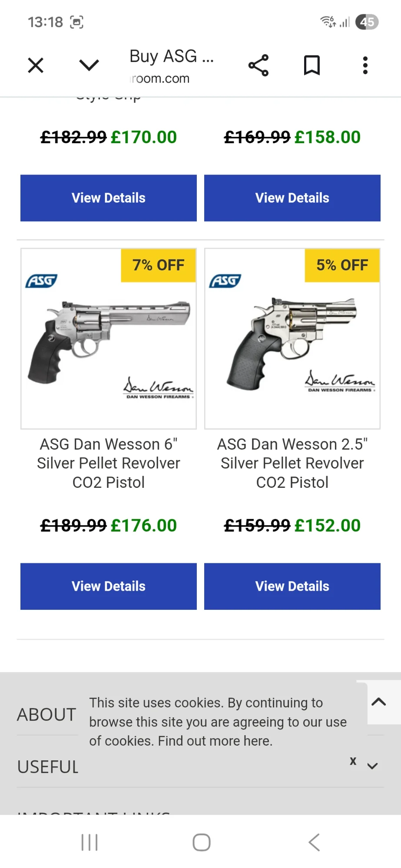View details for Dan Wesson 6" revolver
401x868 pixels.
pos(109,586)
